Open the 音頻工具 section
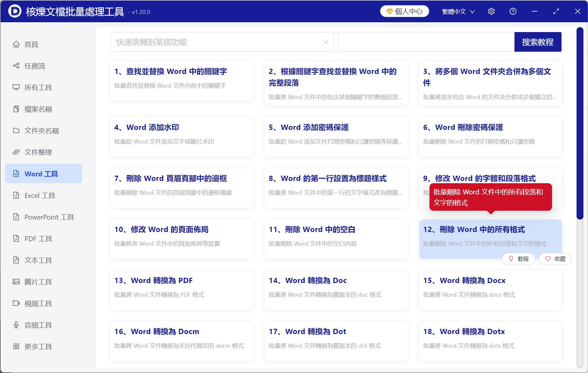The image size is (588, 373). pyautogui.click(x=38, y=325)
